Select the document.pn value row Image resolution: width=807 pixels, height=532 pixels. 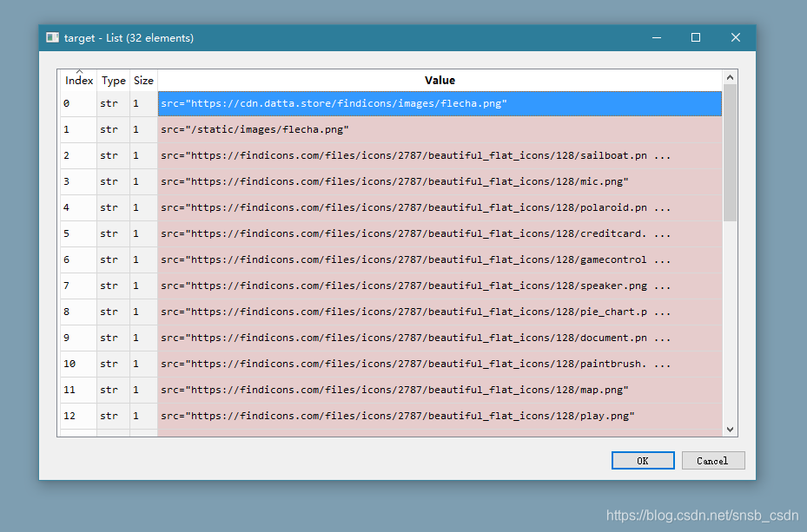pos(440,338)
